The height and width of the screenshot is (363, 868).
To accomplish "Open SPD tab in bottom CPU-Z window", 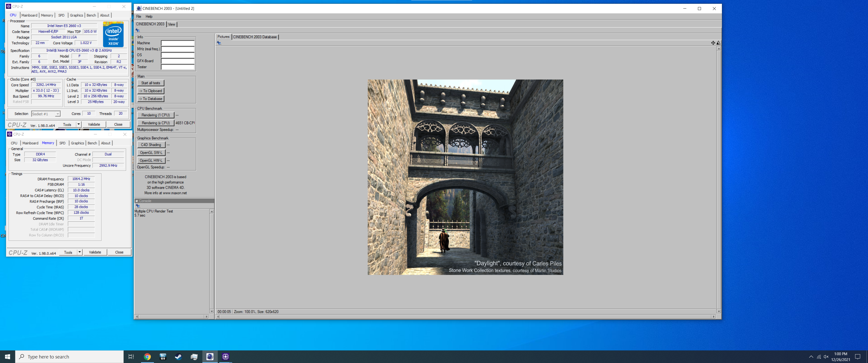I will [62, 143].
